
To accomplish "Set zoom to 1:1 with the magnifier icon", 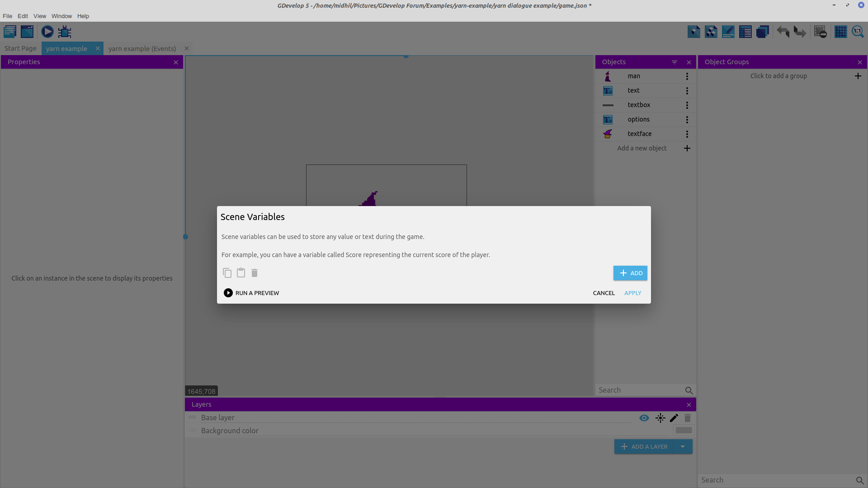I will [x=858, y=32].
